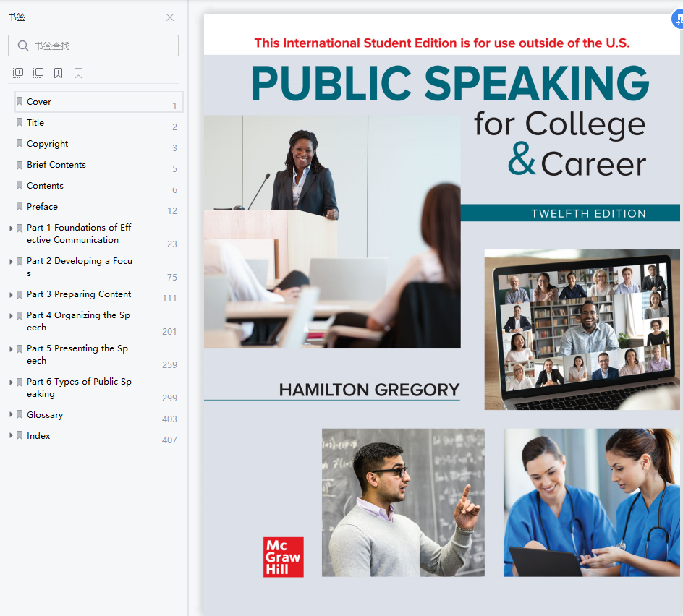
Task: Expand Part 3 Preparing Content
Action: click(x=11, y=295)
